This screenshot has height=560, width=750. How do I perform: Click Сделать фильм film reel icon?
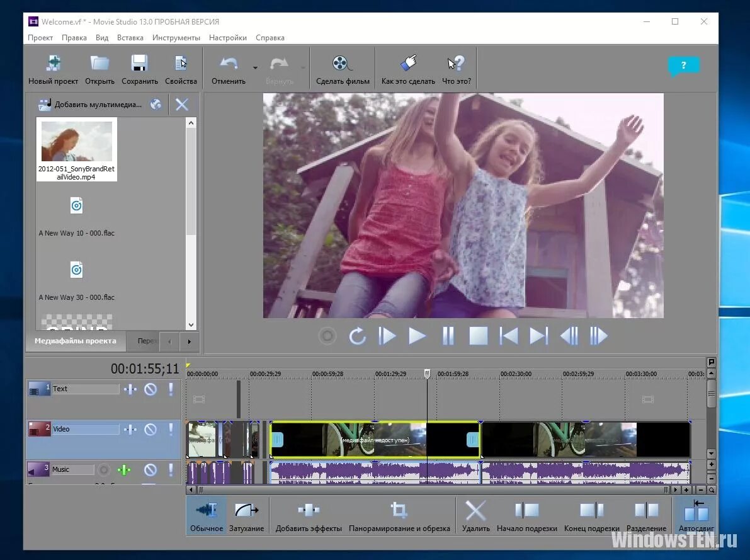[x=343, y=69]
